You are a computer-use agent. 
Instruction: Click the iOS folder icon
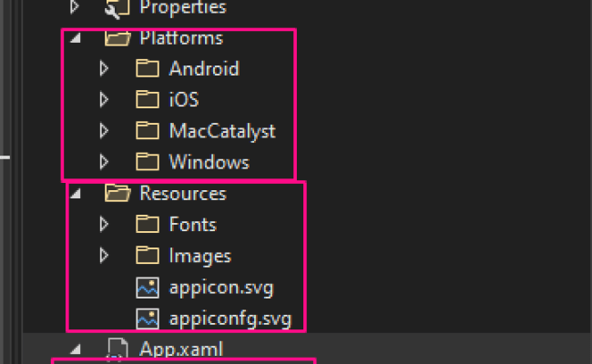pos(148,99)
